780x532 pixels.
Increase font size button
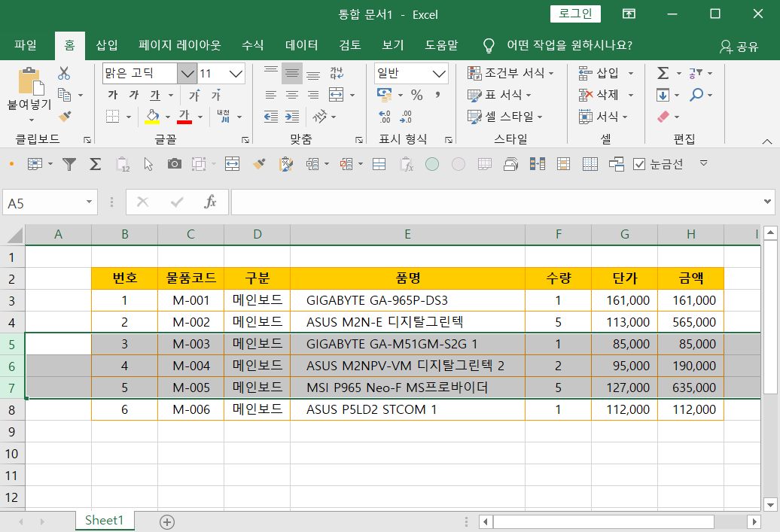(194, 95)
